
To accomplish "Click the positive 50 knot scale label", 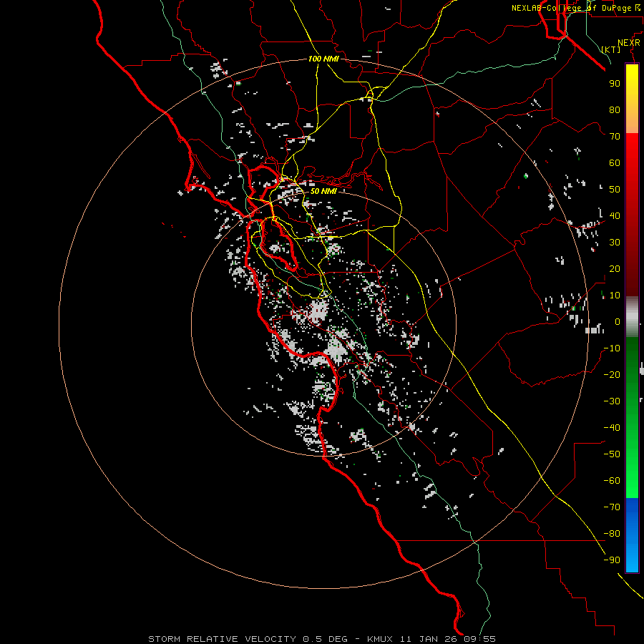I will 615,190.
